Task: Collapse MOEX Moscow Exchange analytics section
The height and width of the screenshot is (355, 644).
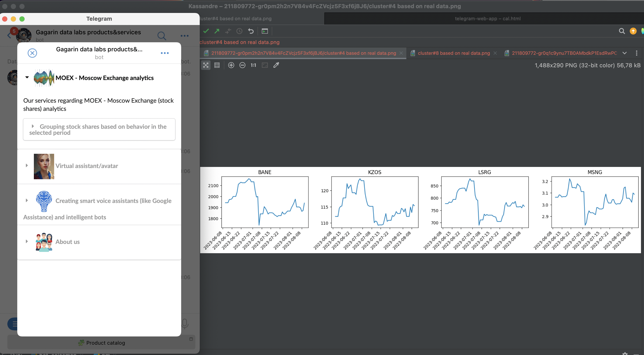Action: click(27, 77)
